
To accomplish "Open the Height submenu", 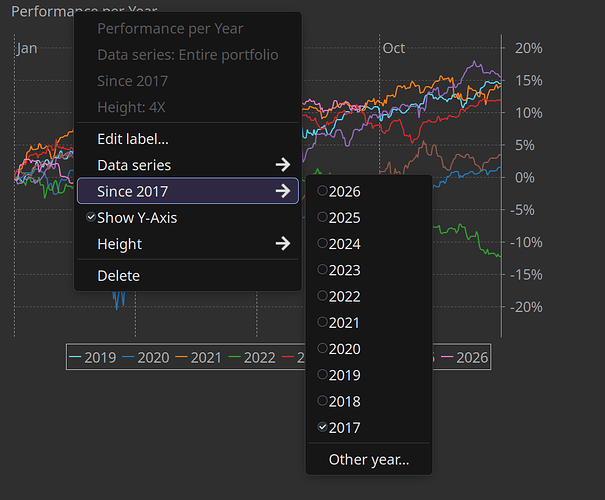I will click(x=188, y=244).
